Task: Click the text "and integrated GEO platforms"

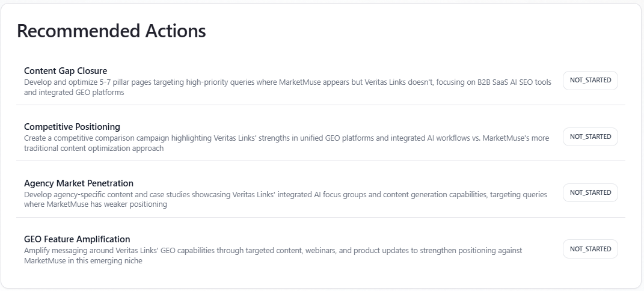Action: pos(74,93)
